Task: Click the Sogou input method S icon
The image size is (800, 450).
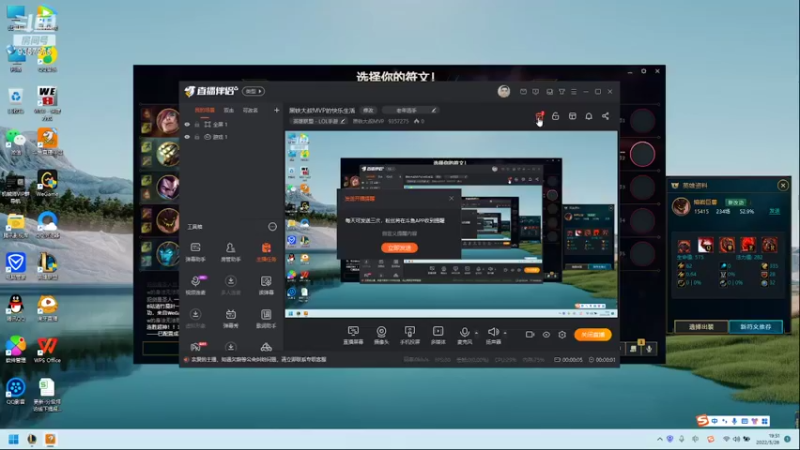Action: pos(703,420)
